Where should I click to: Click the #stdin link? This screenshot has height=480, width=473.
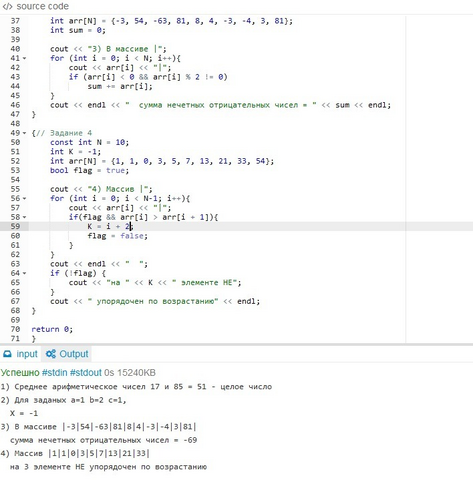55,373
